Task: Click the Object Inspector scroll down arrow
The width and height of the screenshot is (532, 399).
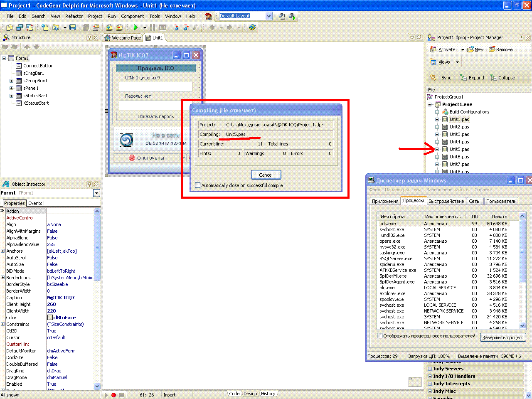Action: (97, 386)
